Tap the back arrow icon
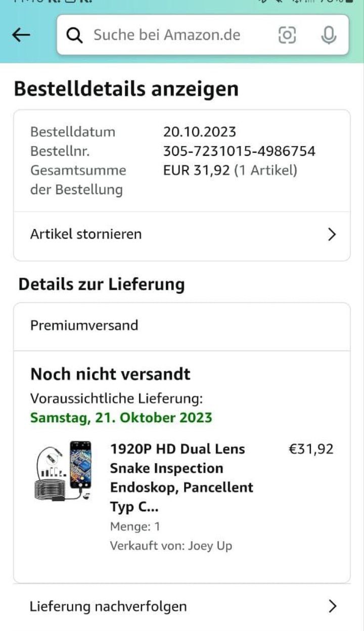Image resolution: width=364 pixels, height=631 pixels. click(x=21, y=35)
